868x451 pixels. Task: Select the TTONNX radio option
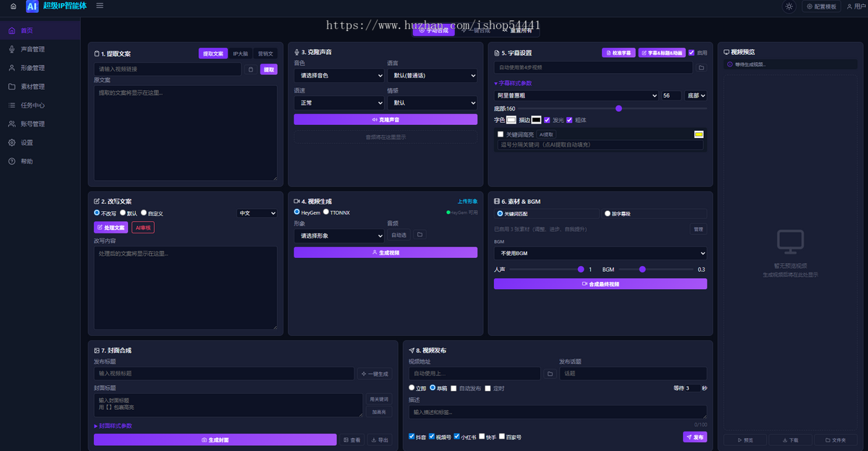coord(326,212)
